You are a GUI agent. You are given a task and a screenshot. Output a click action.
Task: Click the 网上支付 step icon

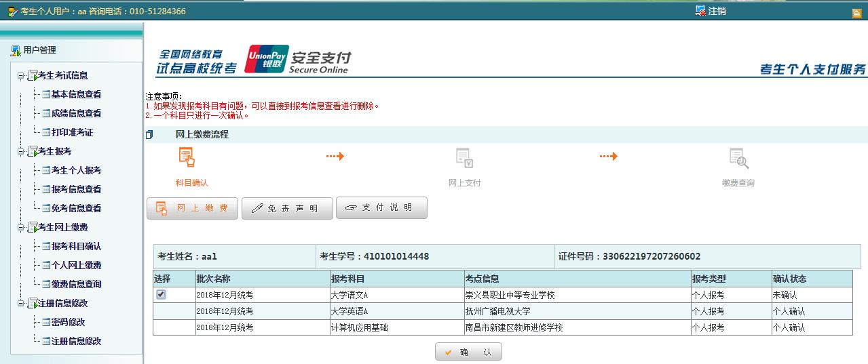point(464,158)
